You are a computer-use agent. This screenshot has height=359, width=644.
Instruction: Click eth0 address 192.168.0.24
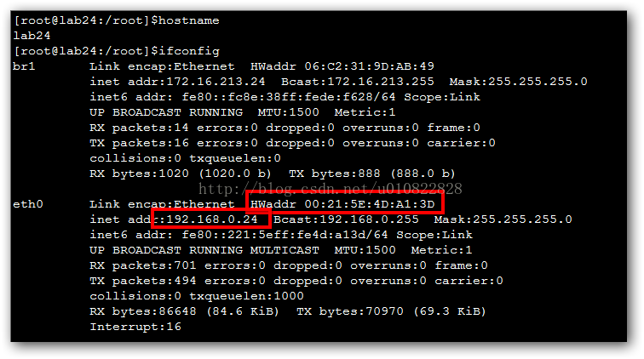pos(212,219)
